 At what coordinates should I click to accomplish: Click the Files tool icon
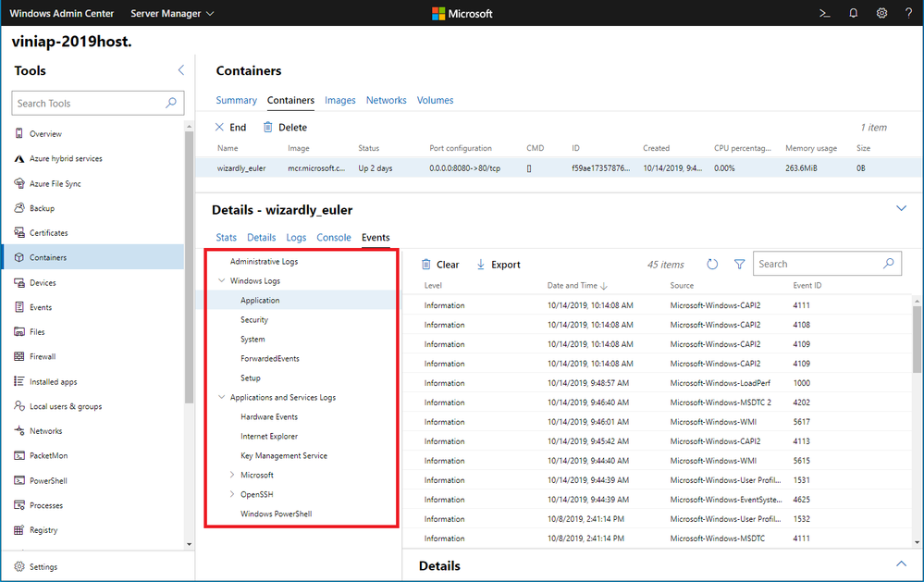point(18,332)
